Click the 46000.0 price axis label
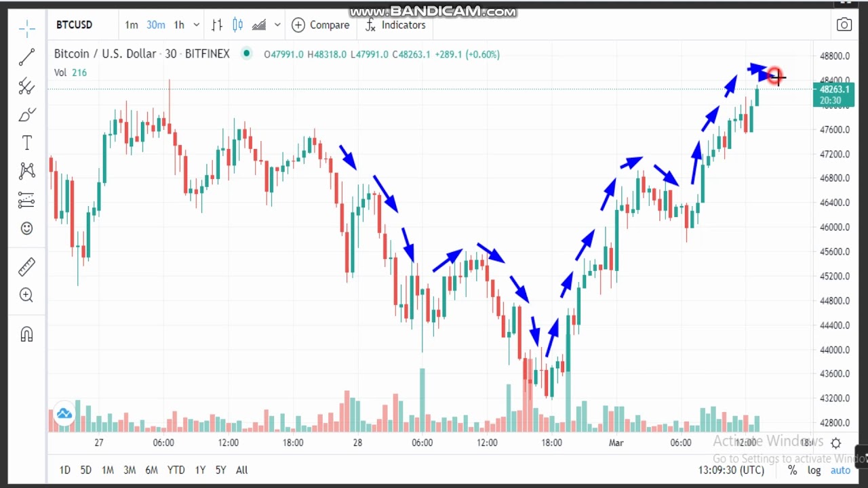868x488 pixels. 834,228
